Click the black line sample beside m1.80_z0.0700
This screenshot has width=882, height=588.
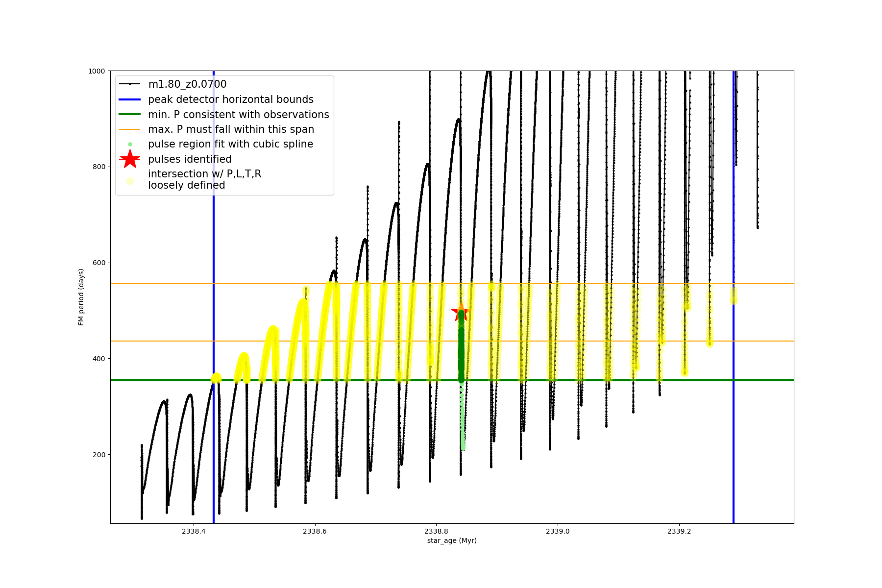[130, 84]
